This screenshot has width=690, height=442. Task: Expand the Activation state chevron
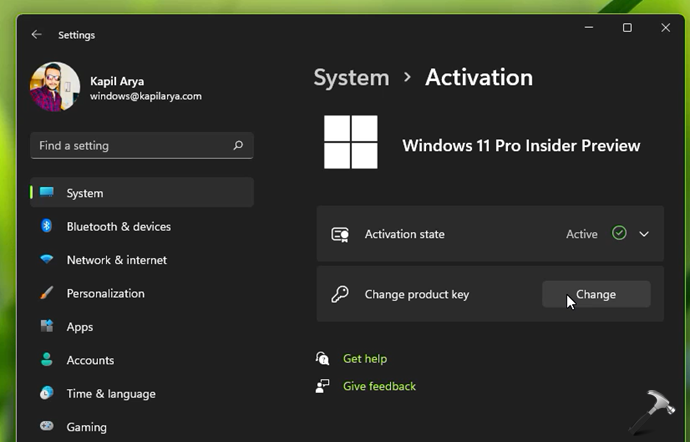click(x=644, y=234)
